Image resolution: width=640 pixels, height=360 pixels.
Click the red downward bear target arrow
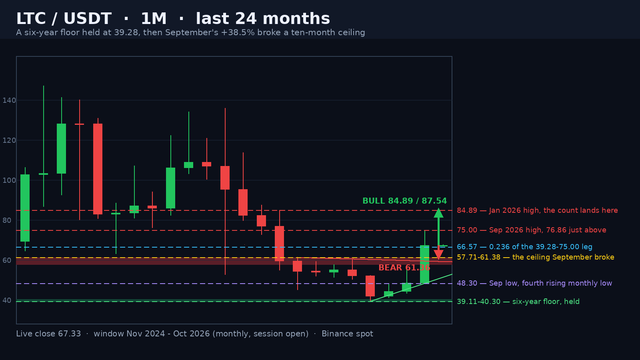pyautogui.click(x=438, y=253)
